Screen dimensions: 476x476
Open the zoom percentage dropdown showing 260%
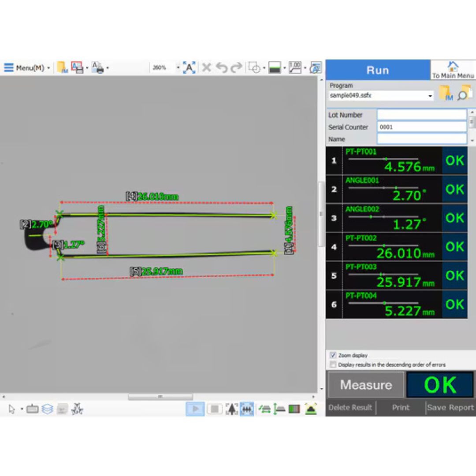(178, 67)
